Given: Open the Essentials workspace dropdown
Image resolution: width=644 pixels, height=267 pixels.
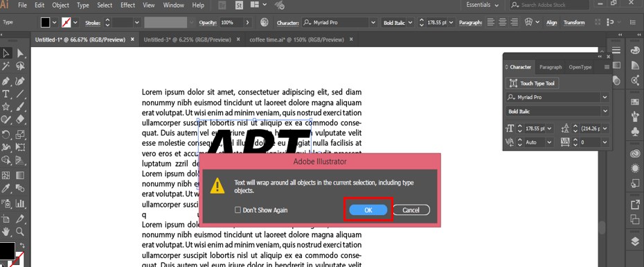Looking at the screenshot, I should click(x=482, y=6).
